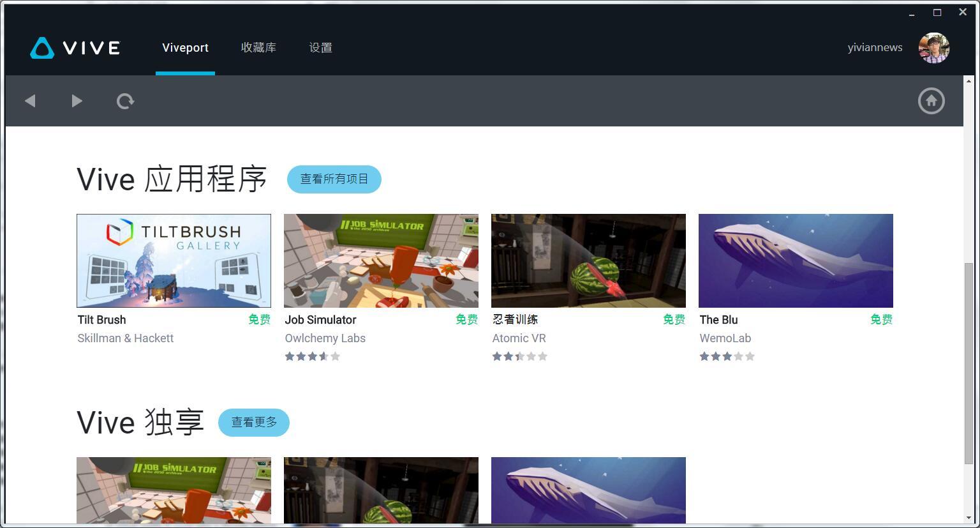Open The Blu whale thumbnail under Vive 应用程序
The width and height of the screenshot is (980, 528).
click(x=796, y=260)
